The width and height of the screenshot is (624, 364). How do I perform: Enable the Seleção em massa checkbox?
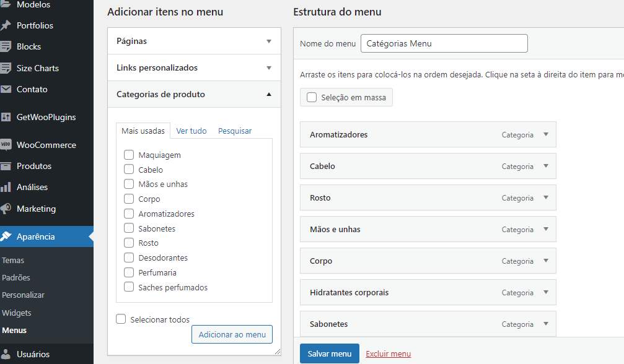click(312, 97)
